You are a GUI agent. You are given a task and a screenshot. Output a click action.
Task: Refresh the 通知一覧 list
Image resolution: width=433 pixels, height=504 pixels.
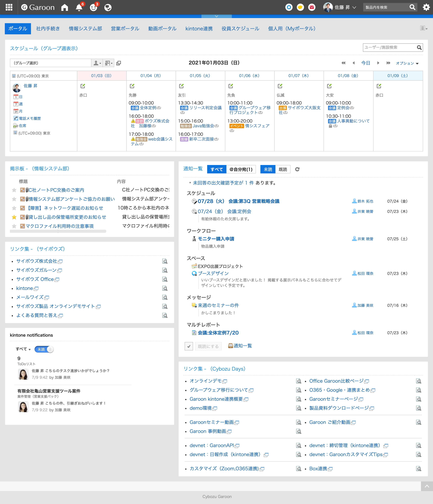click(x=297, y=169)
